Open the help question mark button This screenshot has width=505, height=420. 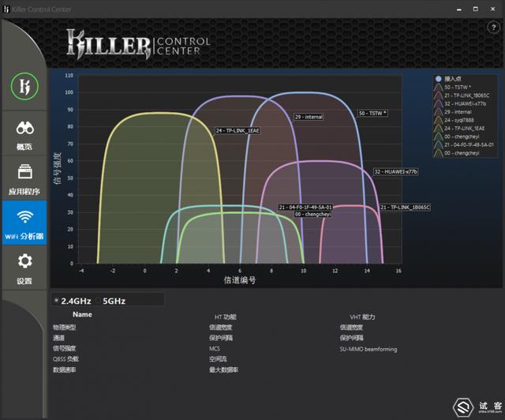(x=493, y=28)
